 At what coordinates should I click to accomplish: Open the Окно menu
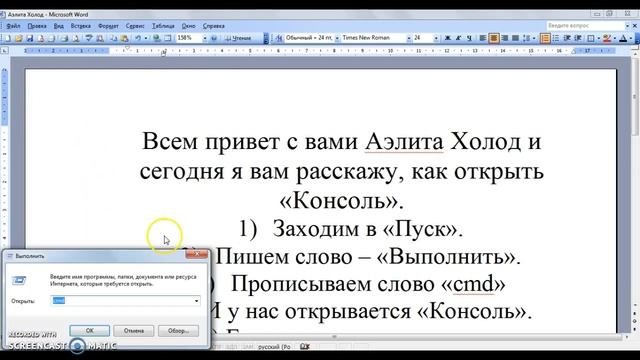point(188,26)
